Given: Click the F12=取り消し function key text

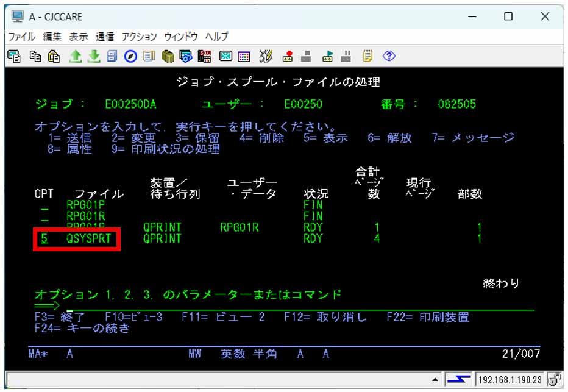Looking at the screenshot, I should [325, 317].
